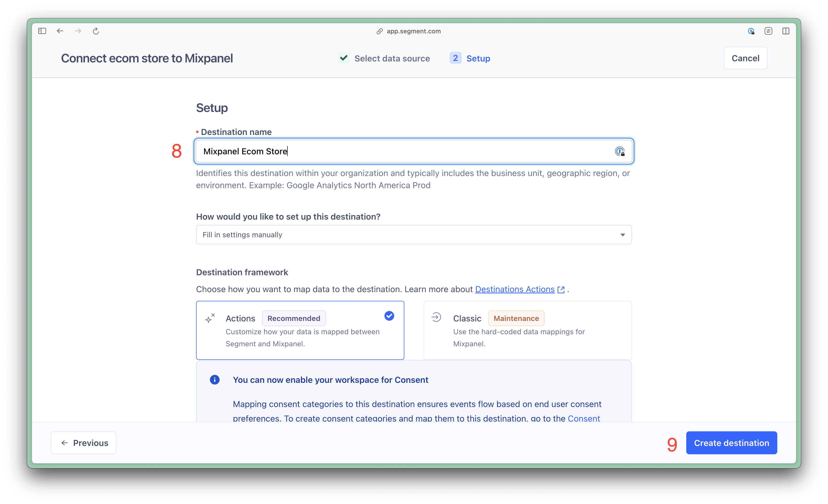Select the Setup step indicator
This screenshot has height=504, width=828.
tap(477, 59)
